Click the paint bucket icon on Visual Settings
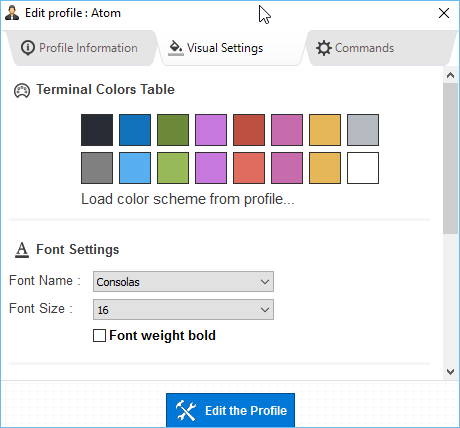The height and width of the screenshot is (428, 460). 176,48
